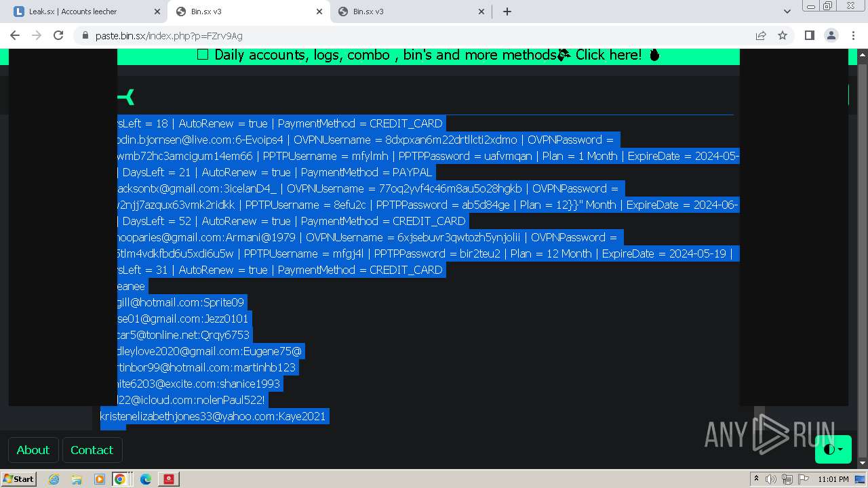Screen dimensions: 868x488
Task: Close the last Bin.sx v3 tab
Action: click(481, 12)
